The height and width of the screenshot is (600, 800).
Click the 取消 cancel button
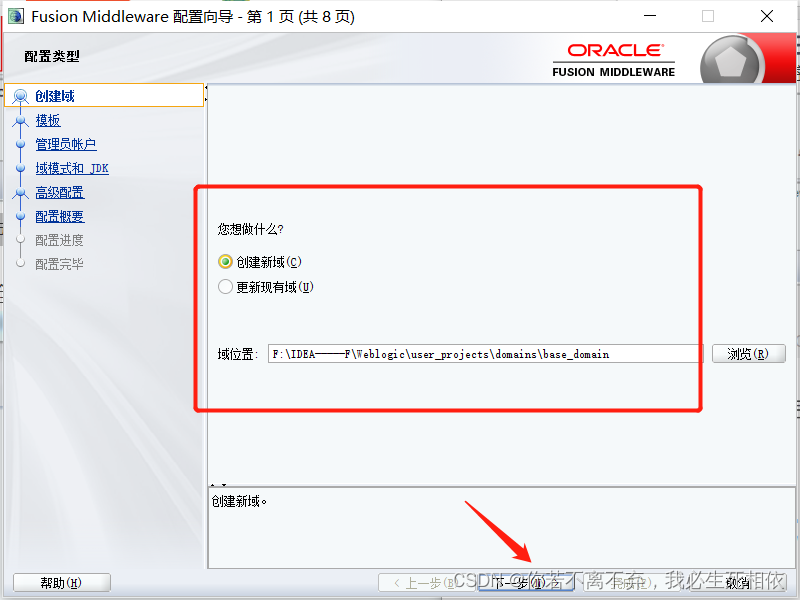[738, 583]
